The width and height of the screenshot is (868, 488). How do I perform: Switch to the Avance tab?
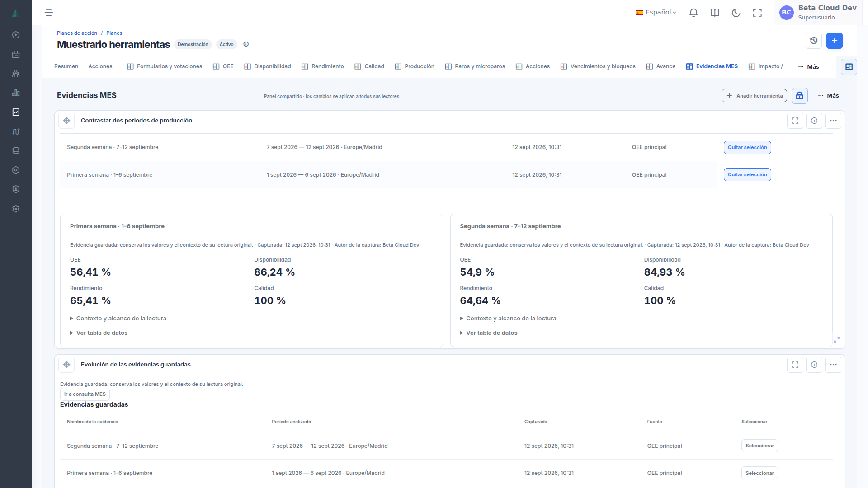pyautogui.click(x=661, y=66)
